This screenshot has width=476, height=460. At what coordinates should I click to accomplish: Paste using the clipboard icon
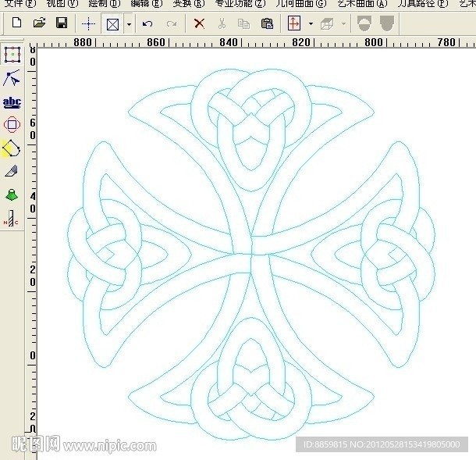tap(267, 23)
